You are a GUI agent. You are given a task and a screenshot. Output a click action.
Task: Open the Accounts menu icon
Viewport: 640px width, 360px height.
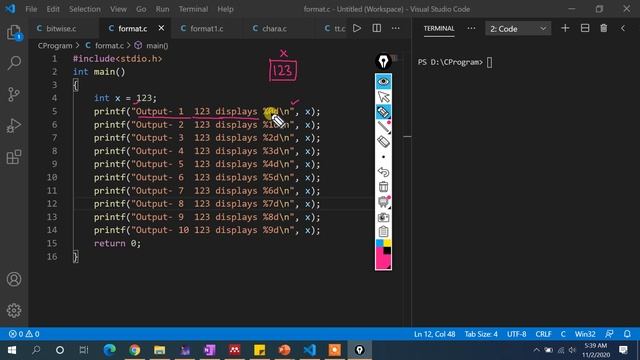pyautogui.click(x=14, y=279)
